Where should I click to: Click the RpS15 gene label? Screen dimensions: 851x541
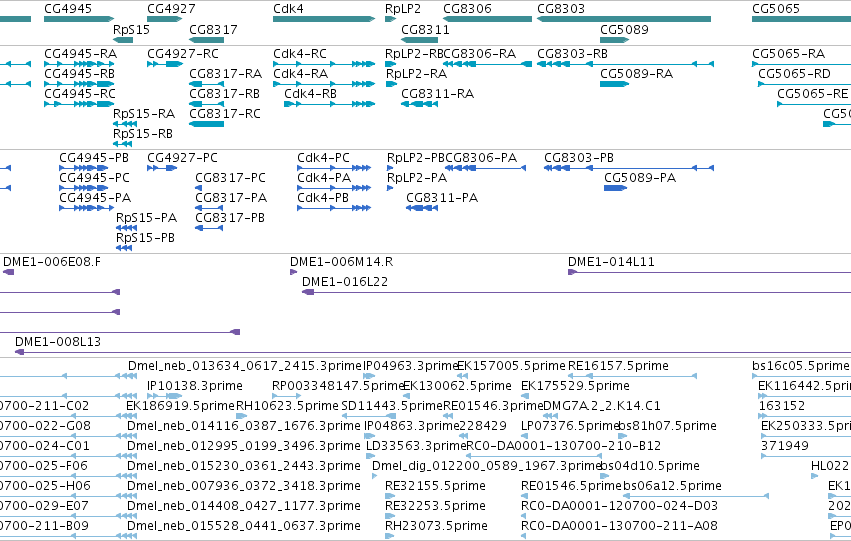(131, 29)
